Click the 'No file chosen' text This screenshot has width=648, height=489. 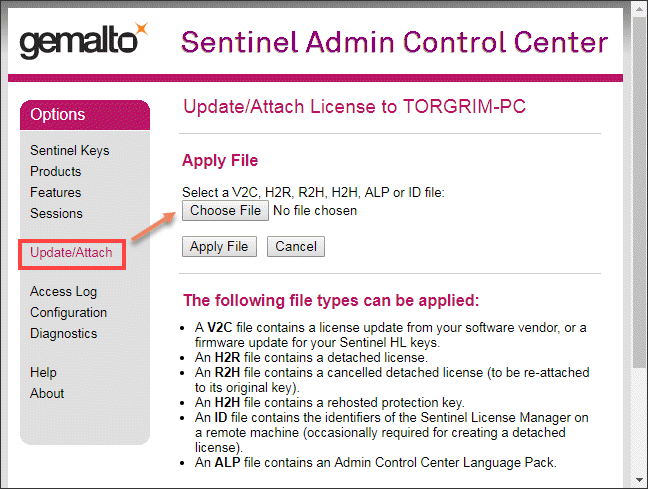click(315, 210)
